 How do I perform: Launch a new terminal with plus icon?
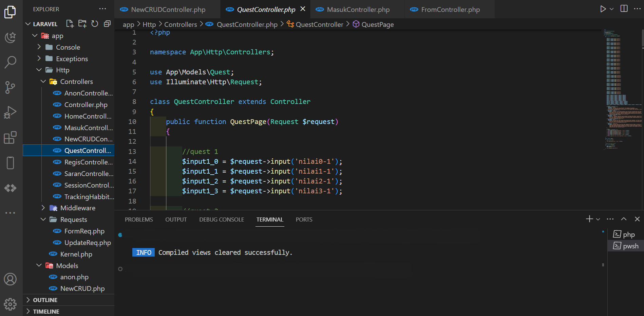click(x=589, y=219)
